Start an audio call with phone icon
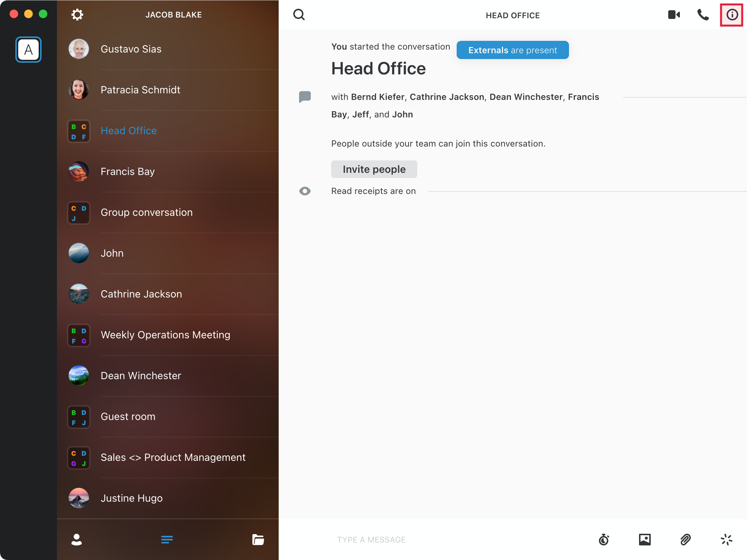Image resolution: width=747 pixels, height=560 pixels. pyautogui.click(x=703, y=15)
